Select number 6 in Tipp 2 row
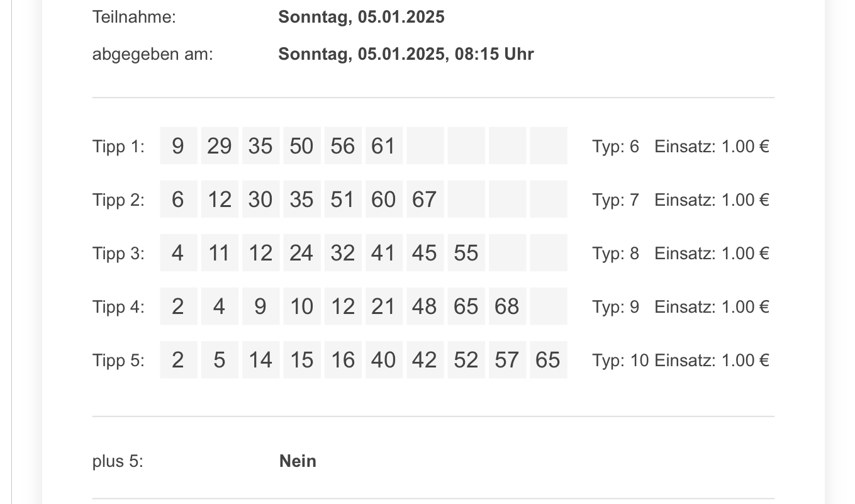 [179, 199]
